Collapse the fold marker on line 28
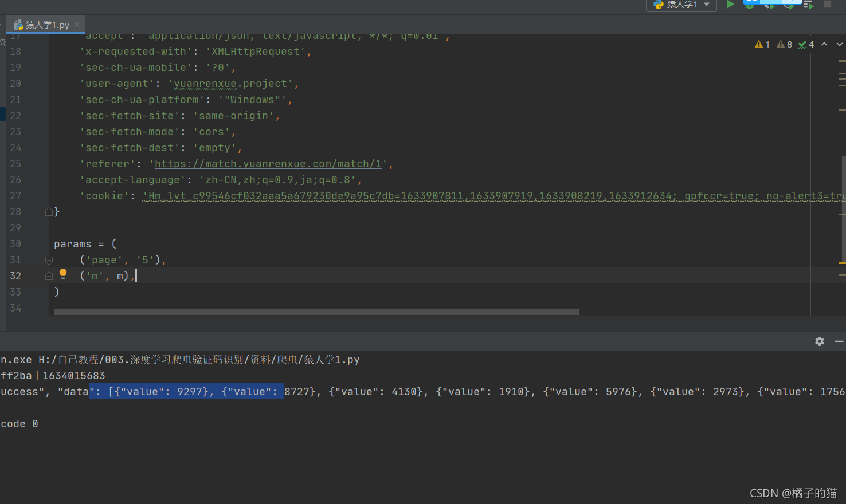 click(49, 212)
